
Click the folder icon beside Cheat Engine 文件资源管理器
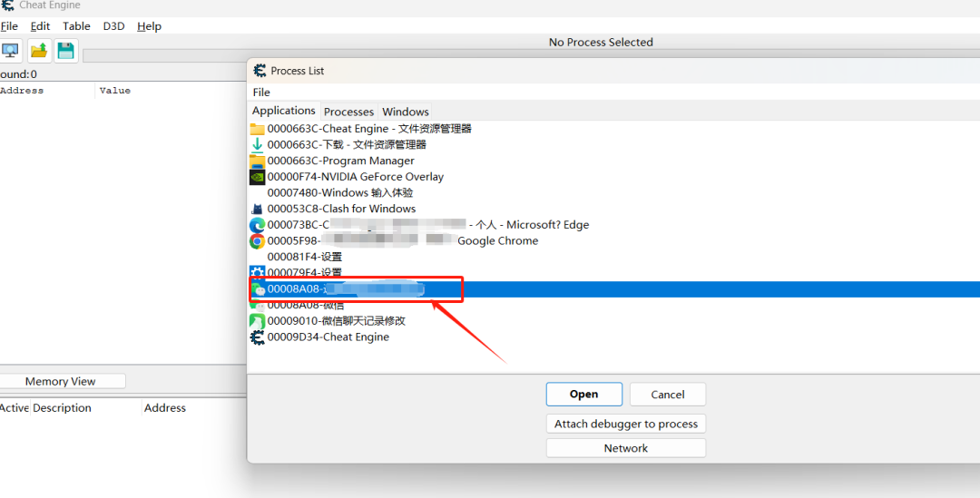click(257, 129)
